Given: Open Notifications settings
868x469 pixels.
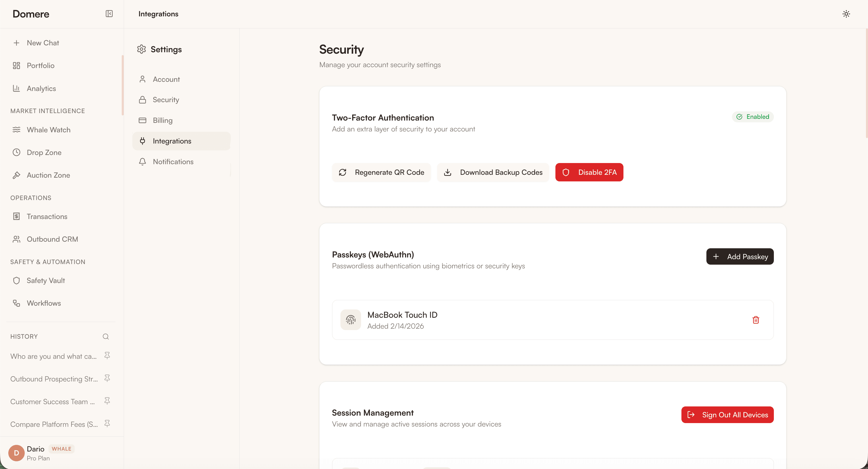Looking at the screenshot, I should pos(173,162).
